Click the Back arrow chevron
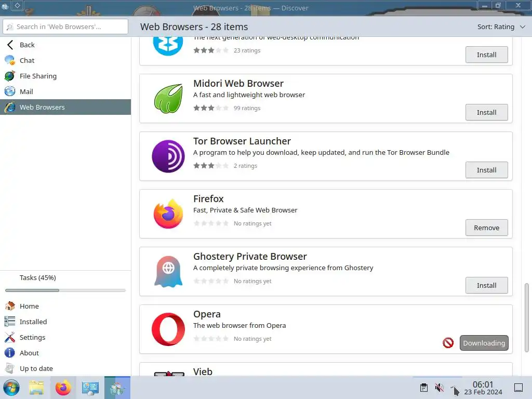The image size is (532, 399). click(x=10, y=45)
